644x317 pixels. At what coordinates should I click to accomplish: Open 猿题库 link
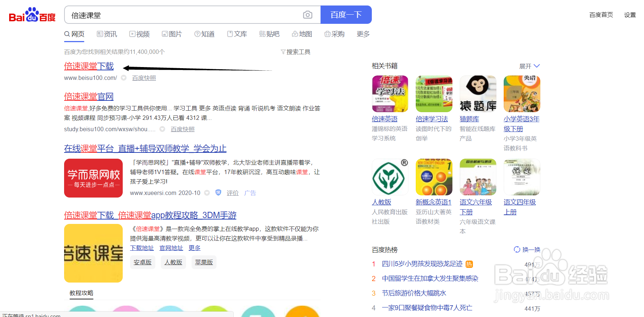(469, 119)
